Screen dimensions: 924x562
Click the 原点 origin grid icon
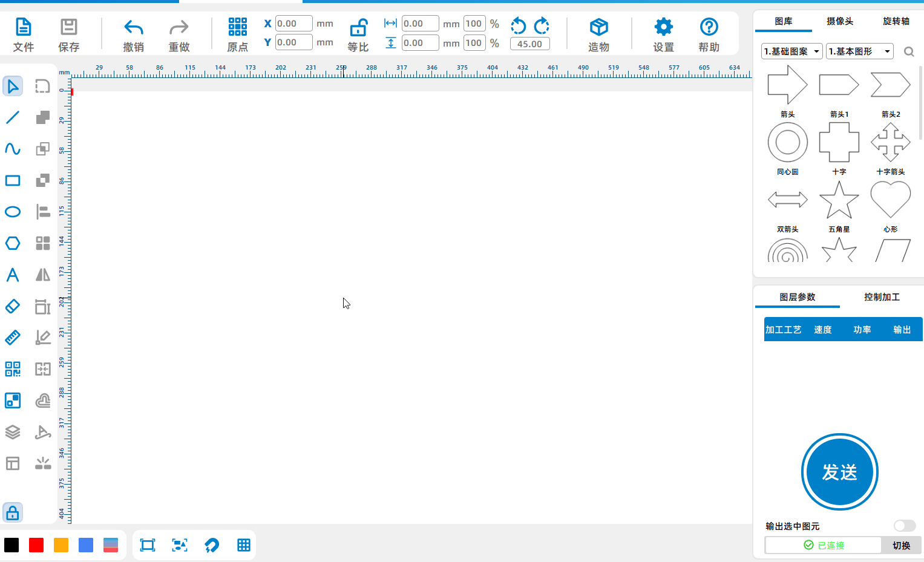[238, 27]
